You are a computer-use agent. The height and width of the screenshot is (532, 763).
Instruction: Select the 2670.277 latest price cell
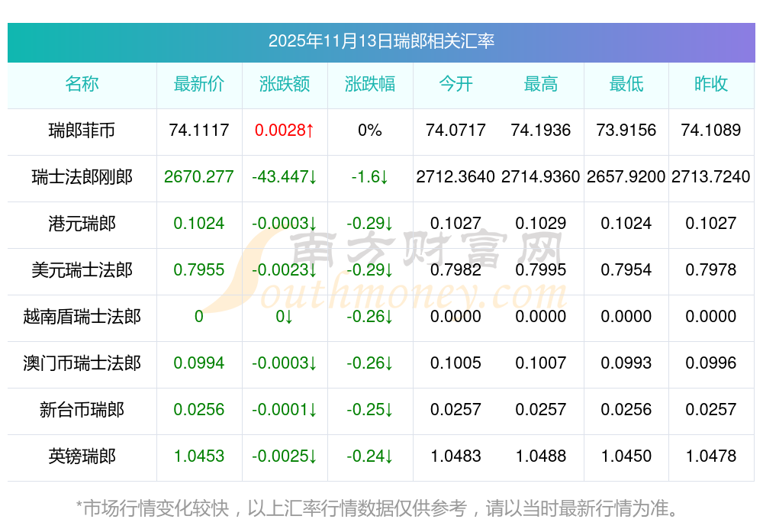199,177
